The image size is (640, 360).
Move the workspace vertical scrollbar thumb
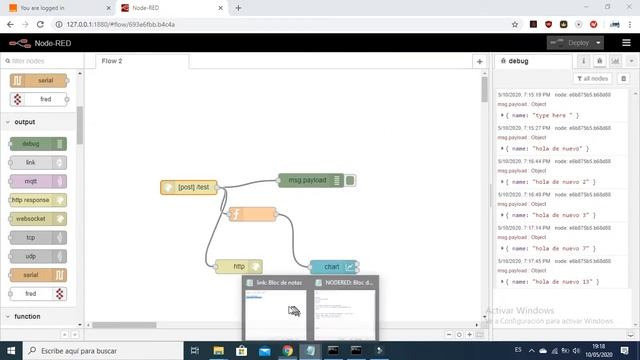484,89
